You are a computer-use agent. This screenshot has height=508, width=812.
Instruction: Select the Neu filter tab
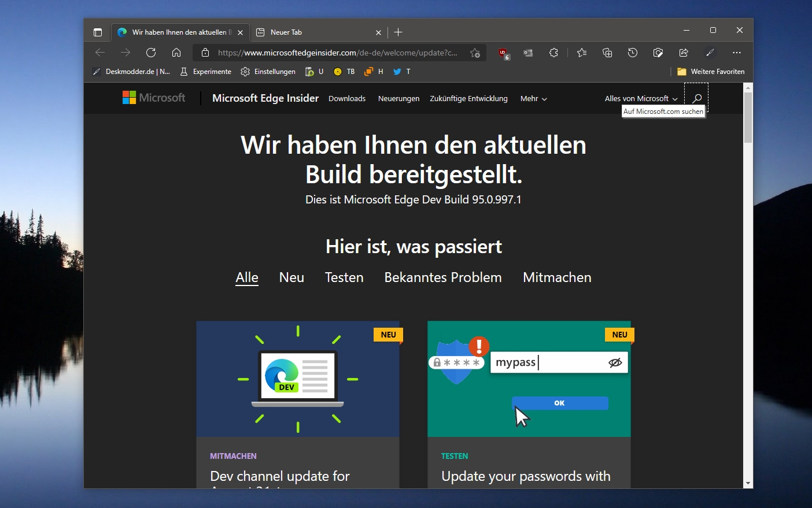point(291,277)
